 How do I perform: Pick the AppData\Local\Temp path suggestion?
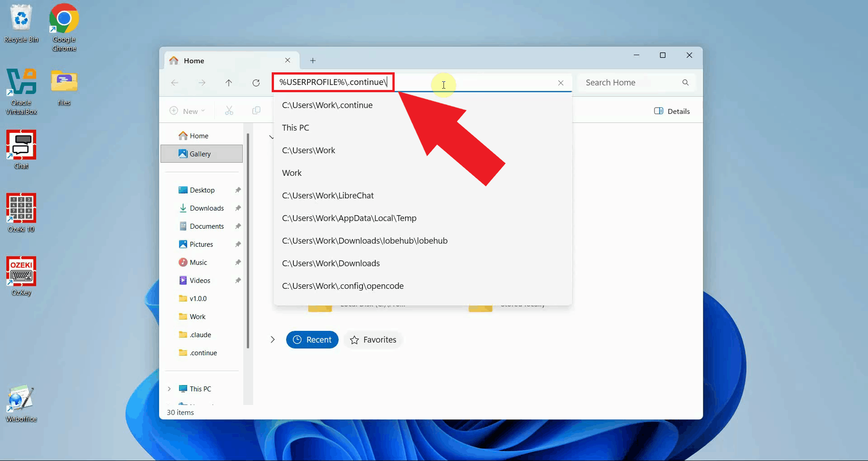[x=423, y=218]
